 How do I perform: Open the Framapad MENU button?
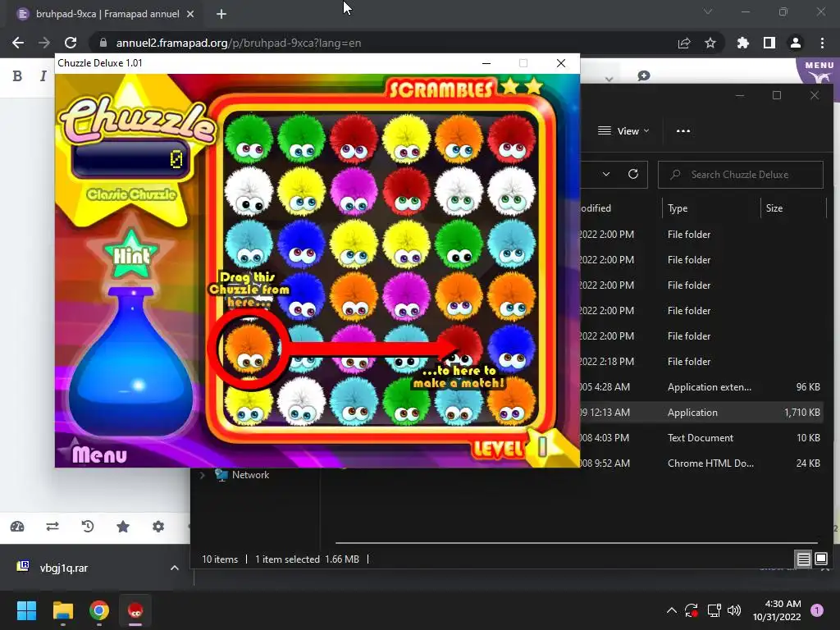(819, 71)
